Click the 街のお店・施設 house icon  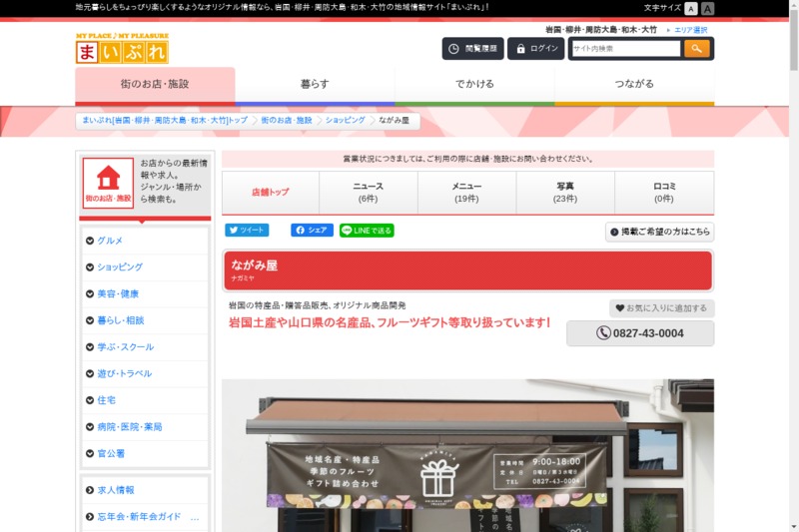(108, 183)
